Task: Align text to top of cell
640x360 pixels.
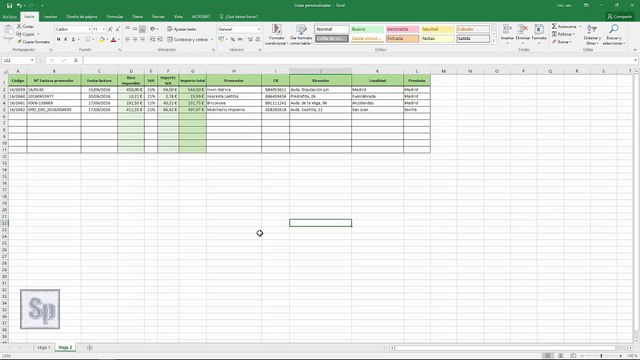Action: click(127, 29)
